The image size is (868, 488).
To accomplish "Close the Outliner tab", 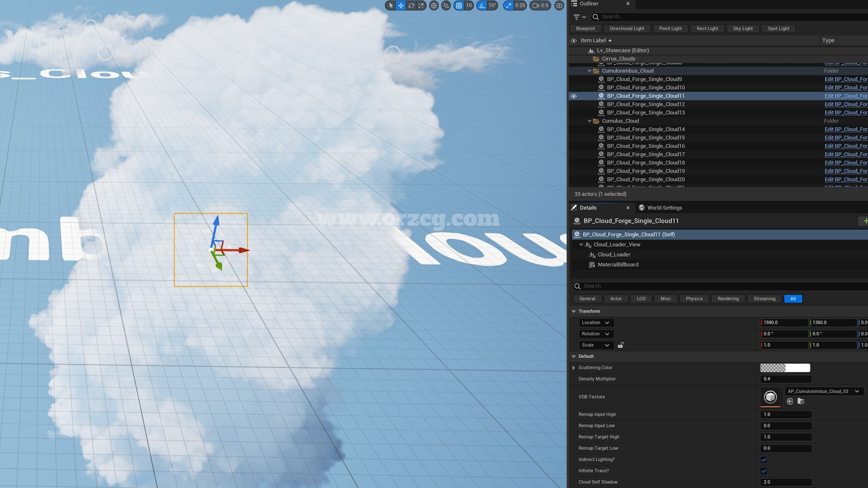I will point(627,4).
